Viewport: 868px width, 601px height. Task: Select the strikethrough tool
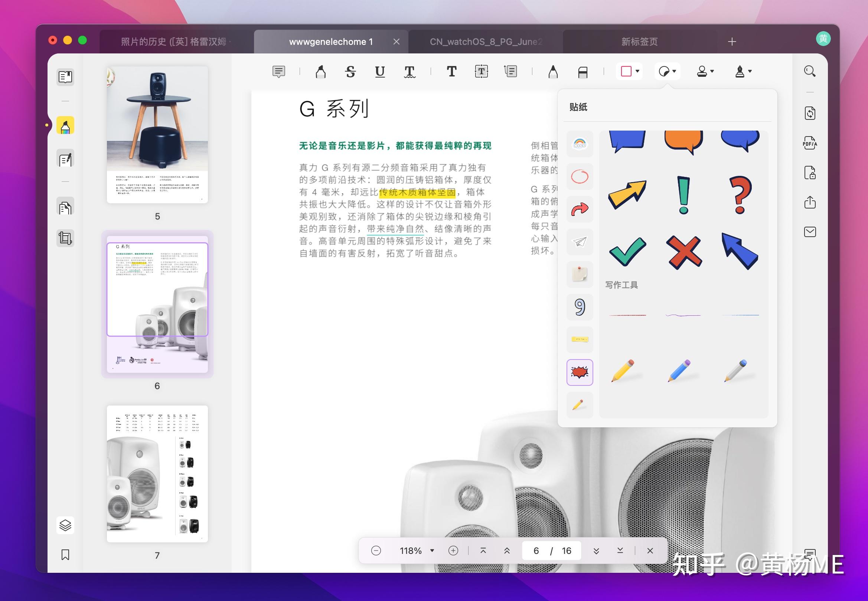point(350,71)
